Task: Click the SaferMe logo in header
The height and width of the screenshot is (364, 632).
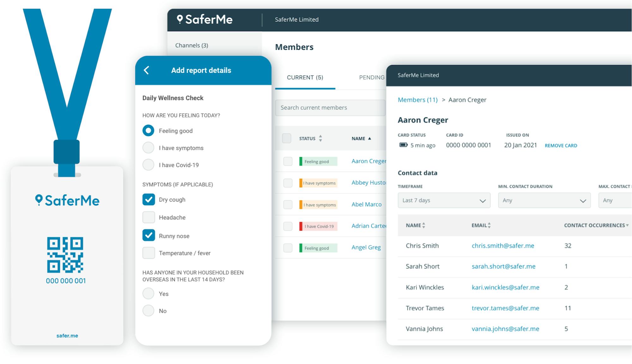Action: pyautogui.click(x=205, y=20)
